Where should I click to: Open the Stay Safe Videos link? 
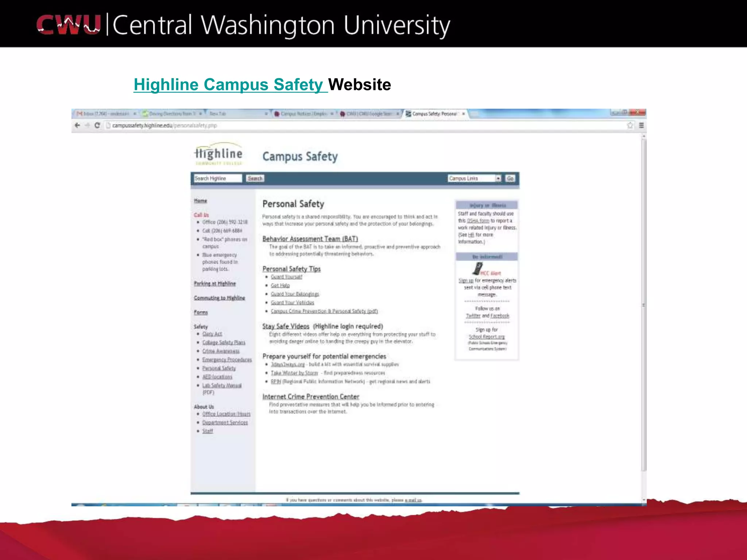[x=286, y=326]
